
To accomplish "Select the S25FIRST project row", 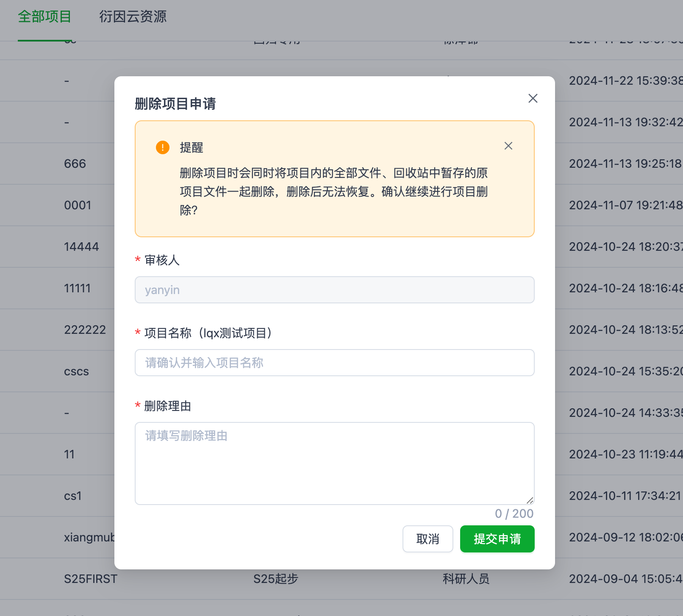I will click(x=90, y=579).
